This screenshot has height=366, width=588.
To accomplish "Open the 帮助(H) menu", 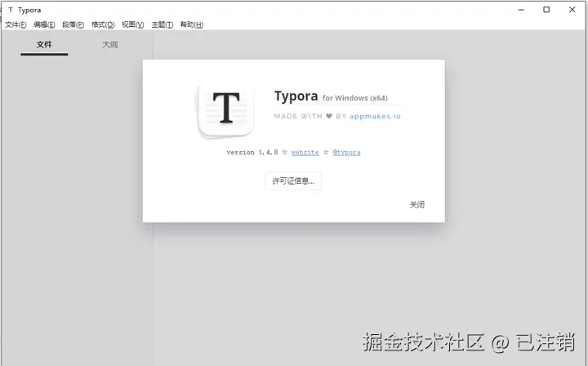I will tap(192, 25).
